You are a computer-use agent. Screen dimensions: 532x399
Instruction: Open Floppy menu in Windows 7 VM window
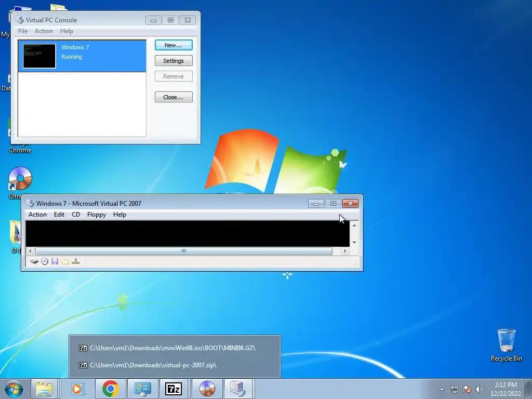click(97, 215)
